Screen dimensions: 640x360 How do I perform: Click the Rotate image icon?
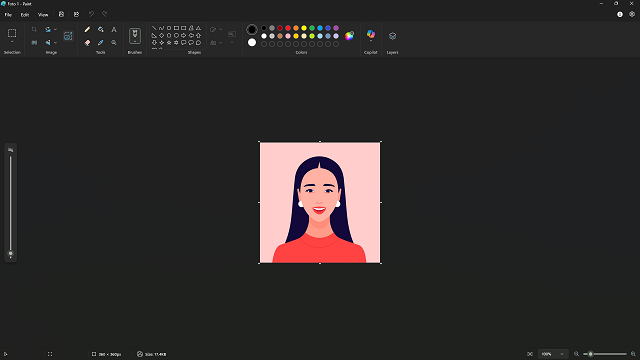(x=48, y=29)
